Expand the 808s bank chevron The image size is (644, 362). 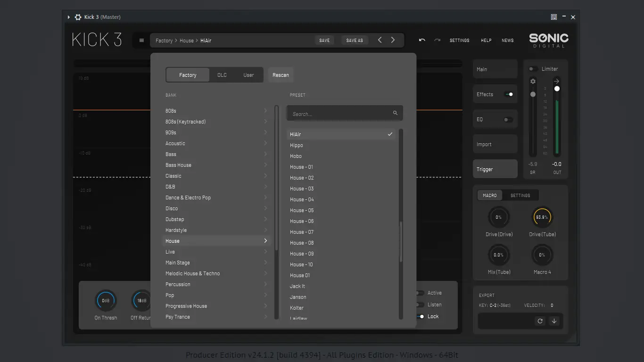pyautogui.click(x=265, y=111)
